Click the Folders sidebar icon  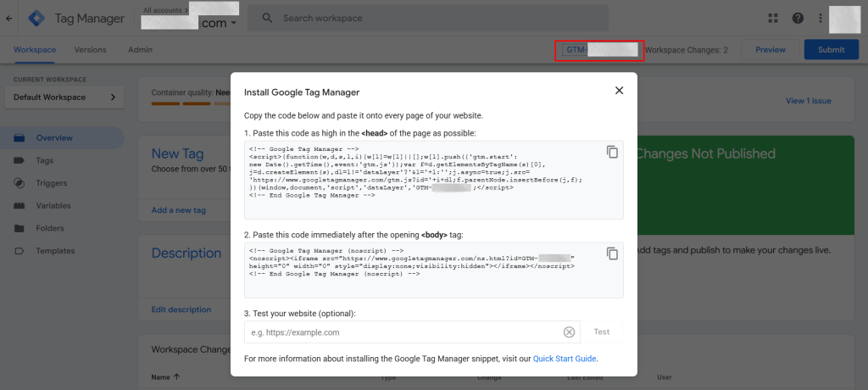(x=19, y=228)
